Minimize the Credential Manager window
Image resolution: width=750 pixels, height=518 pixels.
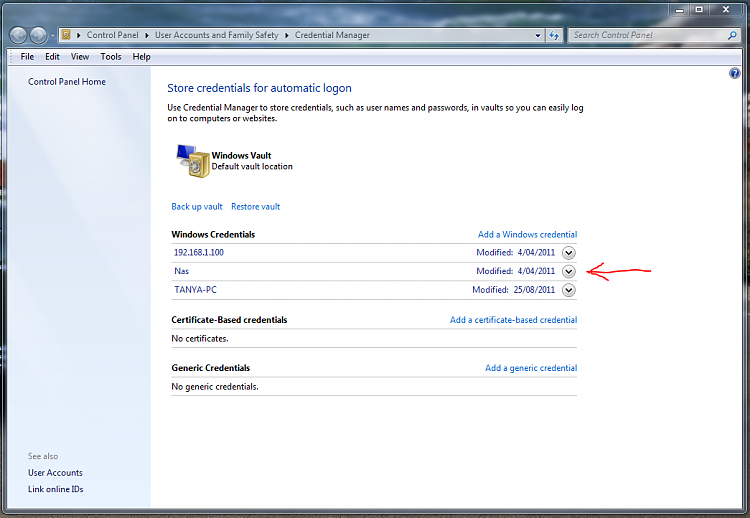click(x=679, y=10)
